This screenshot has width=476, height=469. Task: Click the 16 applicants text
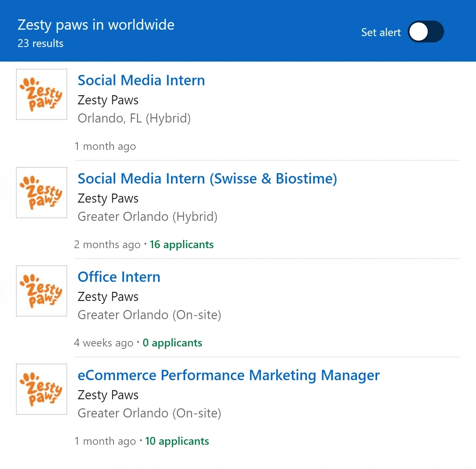coord(182,245)
